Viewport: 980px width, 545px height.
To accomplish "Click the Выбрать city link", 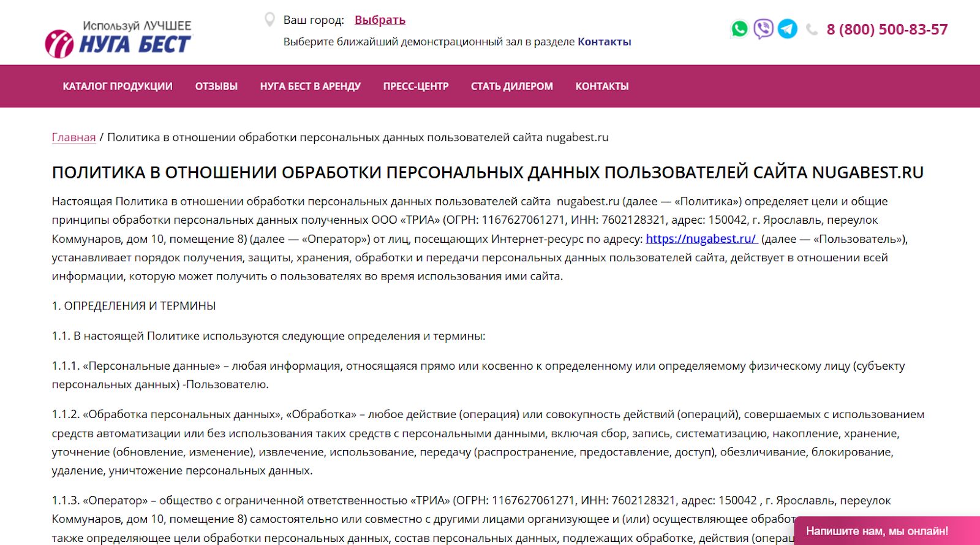I will [380, 20].
